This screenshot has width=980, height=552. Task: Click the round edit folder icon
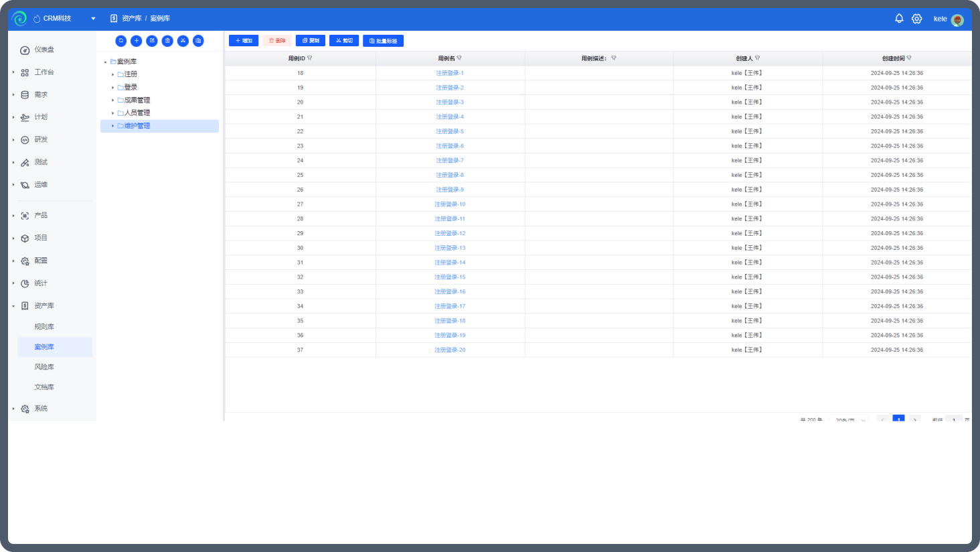click(152, 41)
